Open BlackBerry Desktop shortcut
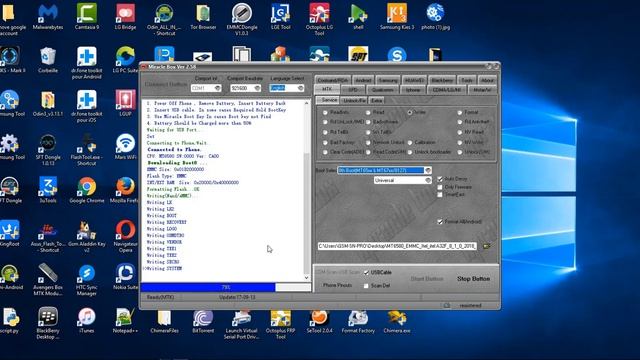This screenshot has height=360, width=640. click(x=48, y=324)
